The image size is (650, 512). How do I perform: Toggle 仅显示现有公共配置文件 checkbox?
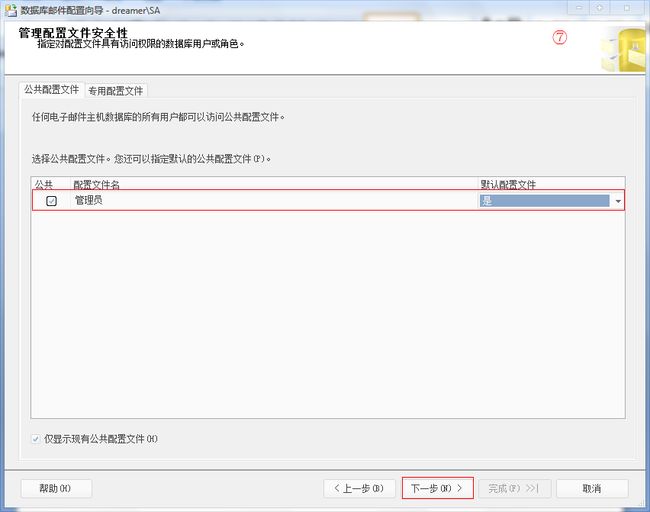tap(36, 439)
